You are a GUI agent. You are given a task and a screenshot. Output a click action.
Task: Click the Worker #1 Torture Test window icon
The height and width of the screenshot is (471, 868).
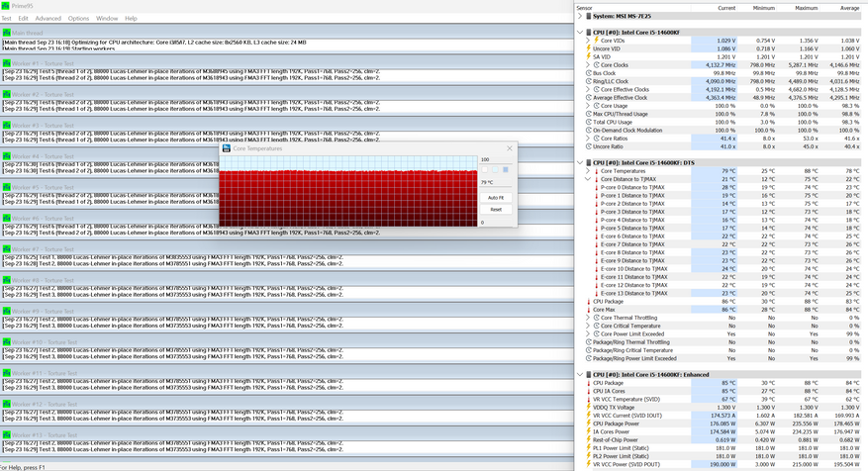[x=7, y=63]
